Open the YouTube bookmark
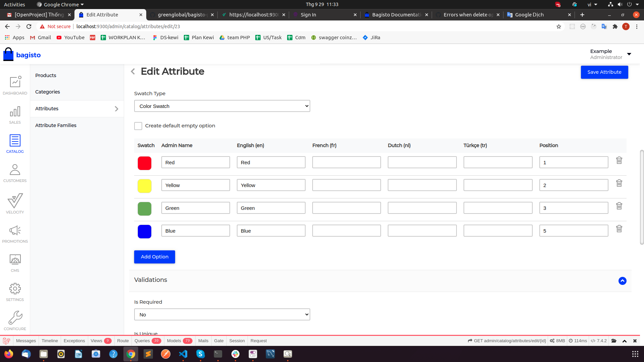 (x=70, y=38)
